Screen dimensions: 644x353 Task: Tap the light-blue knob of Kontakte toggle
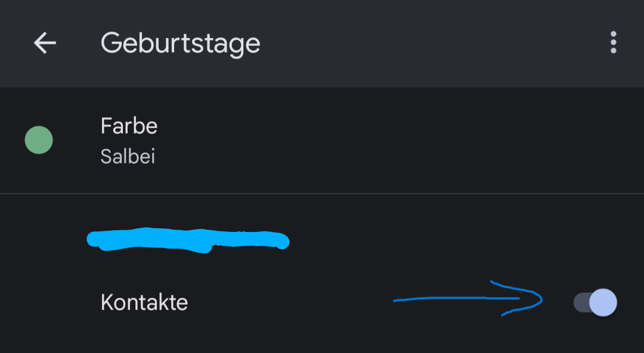pos(603,302)
